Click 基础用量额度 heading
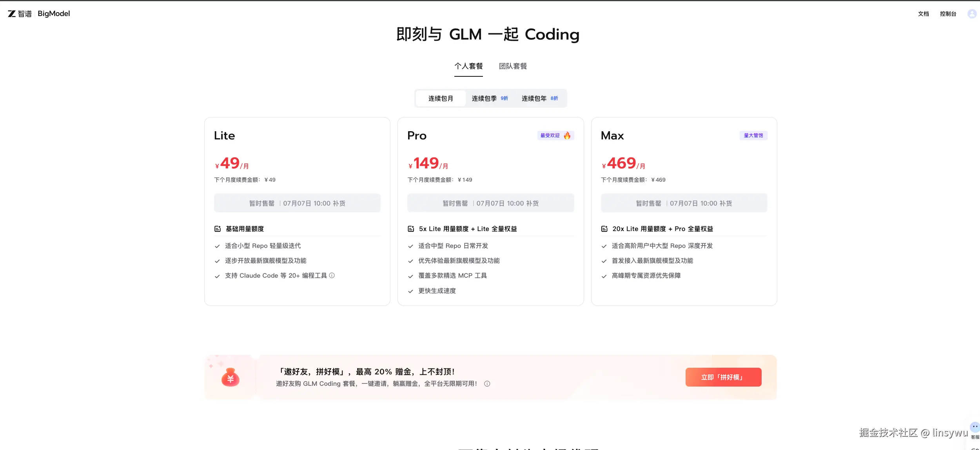 [245, 229]
